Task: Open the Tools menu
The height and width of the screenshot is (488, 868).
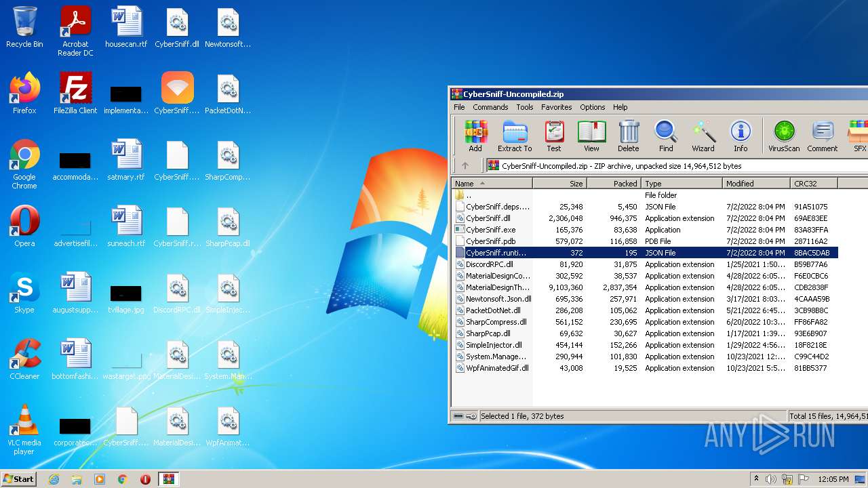Action: pos(525,107)
